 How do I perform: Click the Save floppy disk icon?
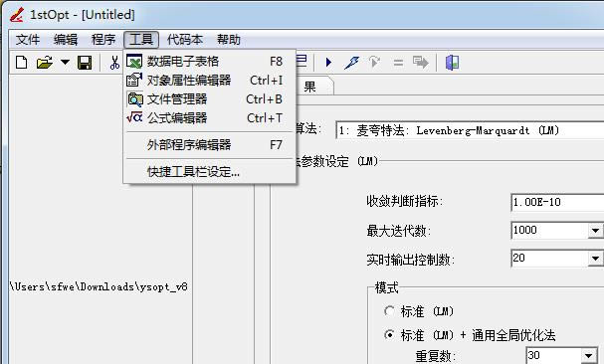(x=85, y=63)
